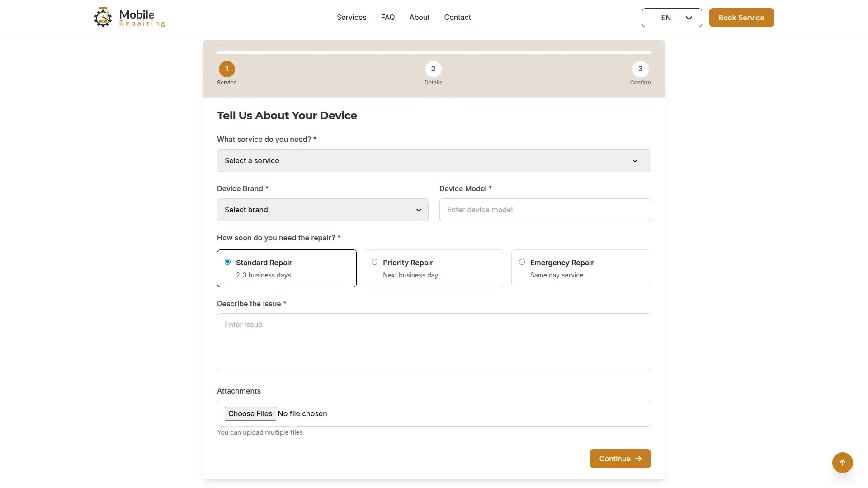Click the Enter device model field
This screenshot has height=488, width=868.
click(x=544, y=210)
